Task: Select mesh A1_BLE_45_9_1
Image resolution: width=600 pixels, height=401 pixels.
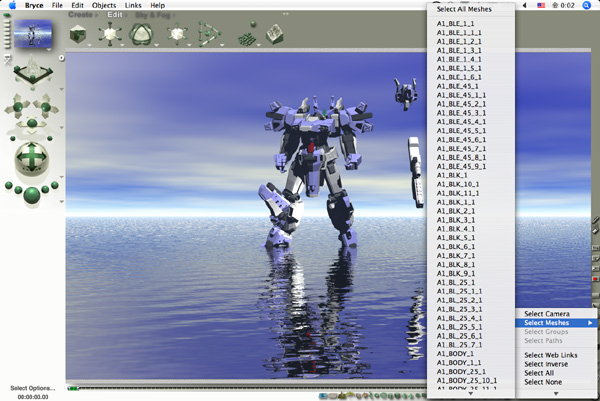Action: pyautogui.click(x=470, y=166)
